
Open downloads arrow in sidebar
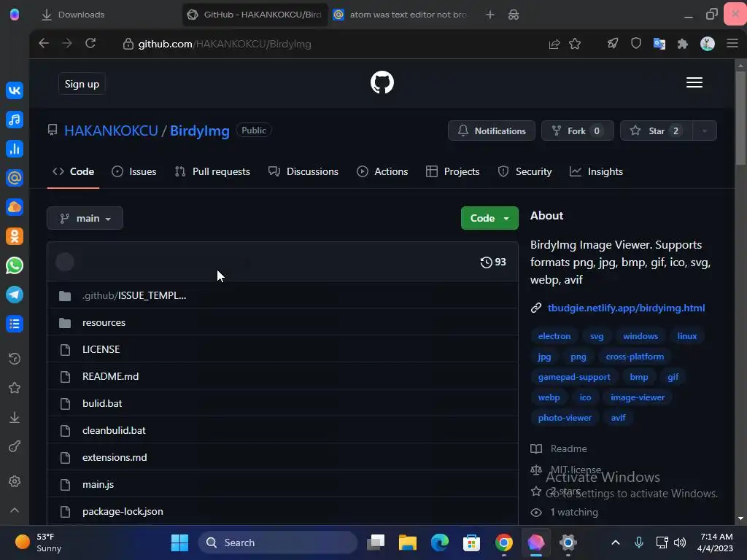pos(15,417)
